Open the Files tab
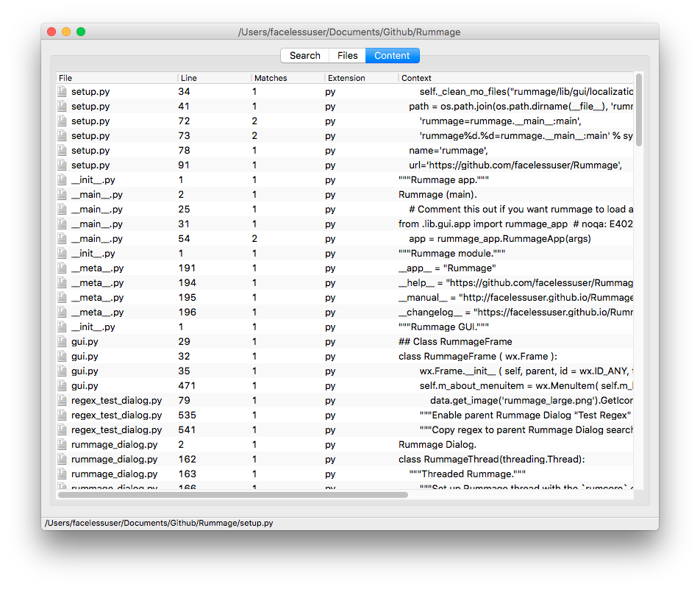Viewport: 700px width, 589px height. tap(347, 56)
